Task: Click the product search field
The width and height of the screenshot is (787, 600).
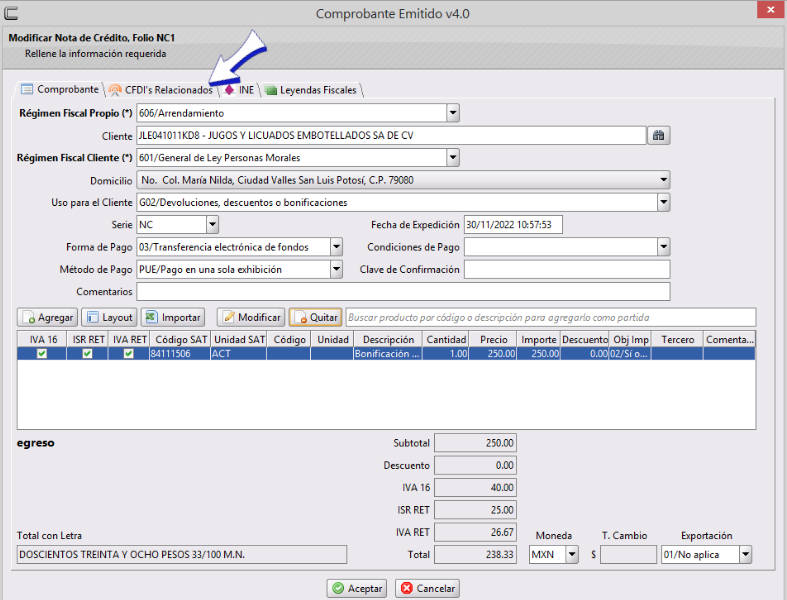Action: coord(551,317)
